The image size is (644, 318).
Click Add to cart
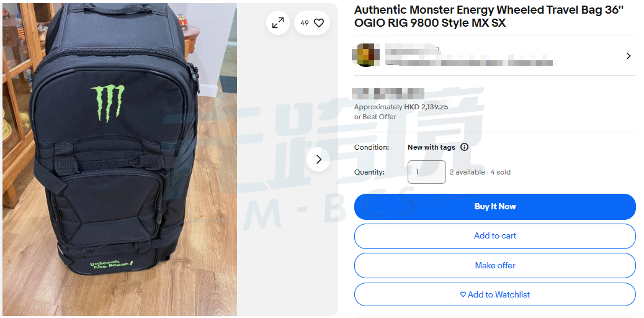[x=495, y=236]
